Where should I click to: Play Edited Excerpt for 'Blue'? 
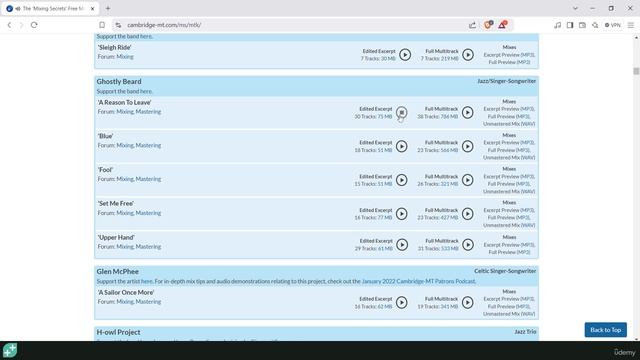pos(402,146)
